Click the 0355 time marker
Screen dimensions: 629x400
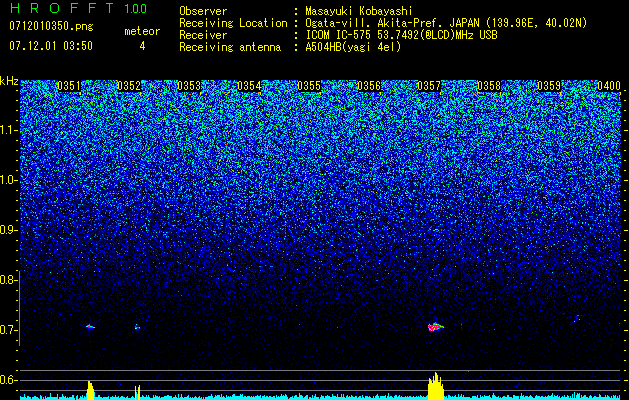tap(309, 86)
